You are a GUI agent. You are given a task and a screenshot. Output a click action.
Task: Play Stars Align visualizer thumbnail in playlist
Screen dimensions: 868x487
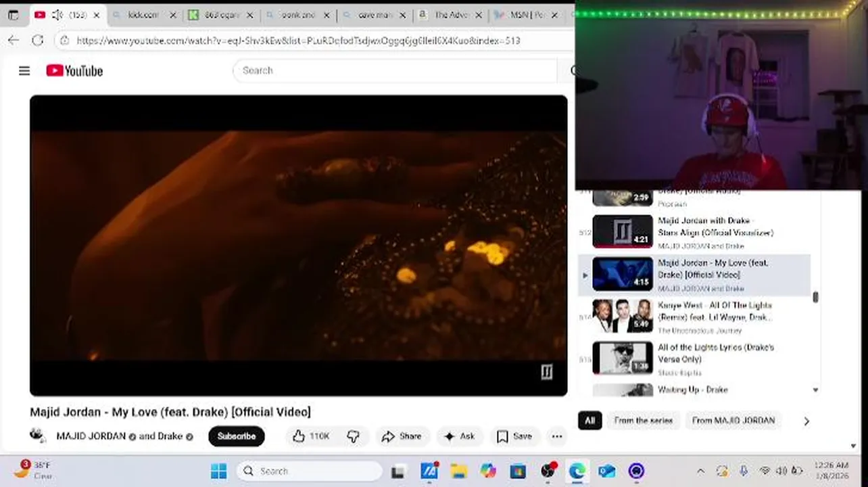623,231
